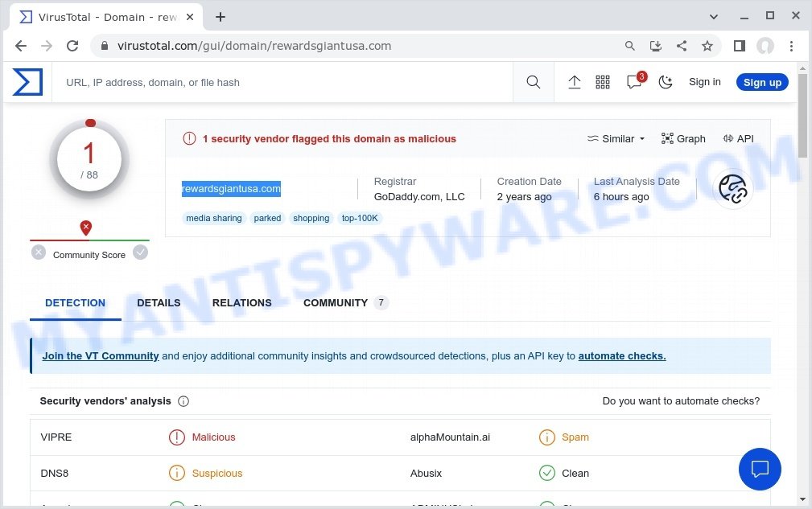The width and height of the screenshot is (812, 509).
Task: Click the VIPRE vendor name
Action: point(56,437)
